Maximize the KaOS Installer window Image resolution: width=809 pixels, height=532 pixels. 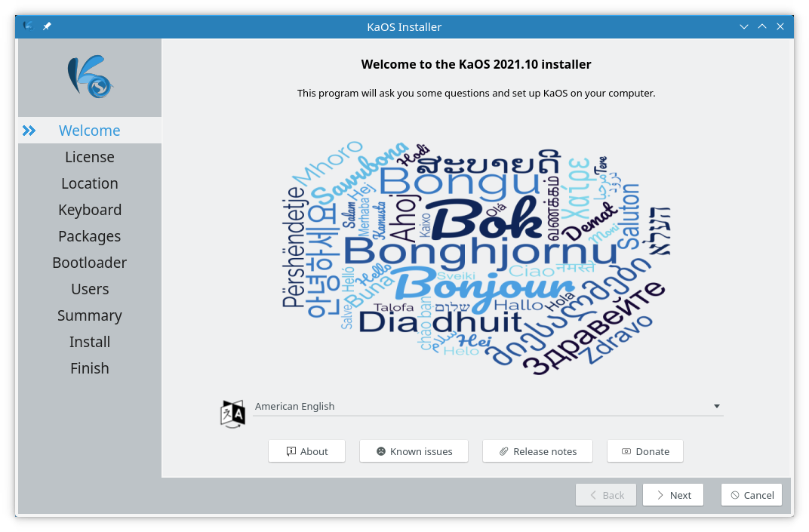pos(762,26)
